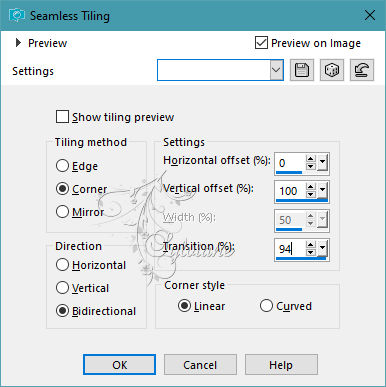Image resolution: width=386 pixels, height=387 pixels.
Task: Select the Mirror tiling method
Action: pyautogui.click(x=62, y=212)
